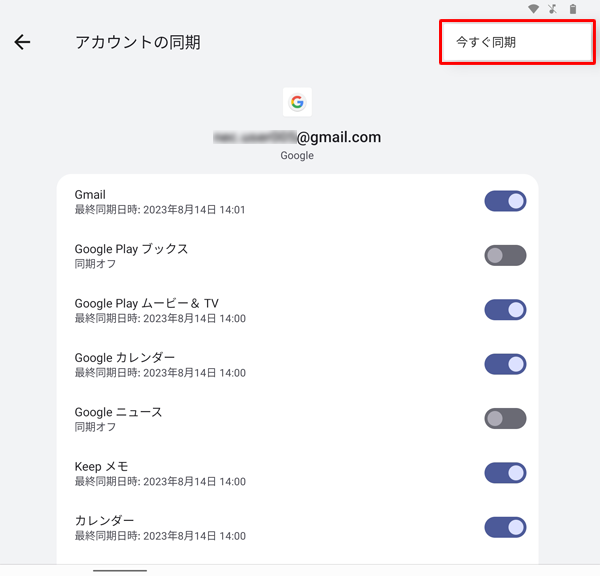Turn off Keep メモ sync
The height and width of the screenshot is (576, 600).
(505, 473)
